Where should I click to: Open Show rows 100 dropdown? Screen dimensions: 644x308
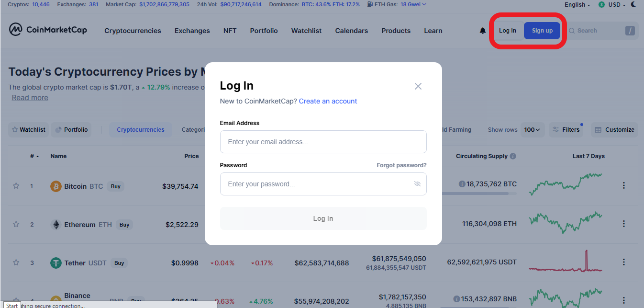(x=532, y=130)
